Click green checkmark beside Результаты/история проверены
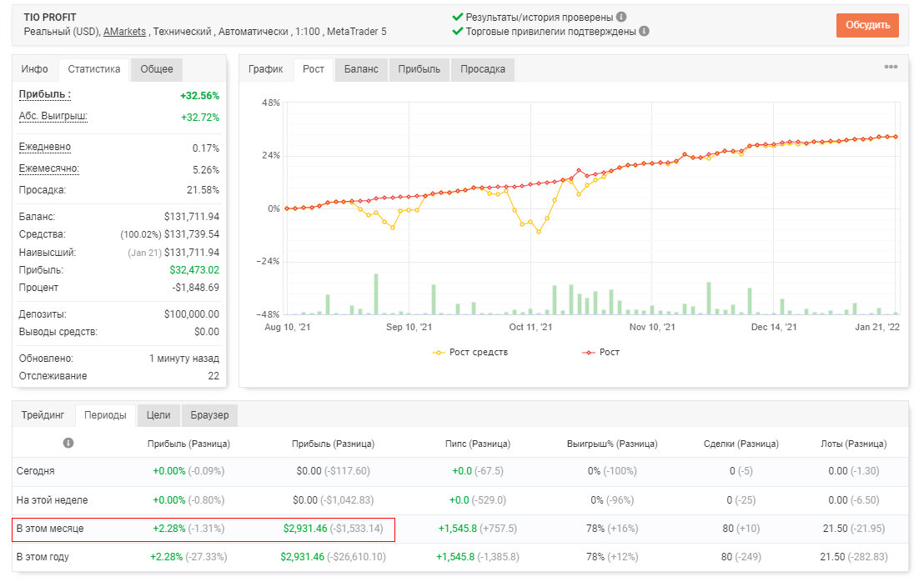 point(457,17)
